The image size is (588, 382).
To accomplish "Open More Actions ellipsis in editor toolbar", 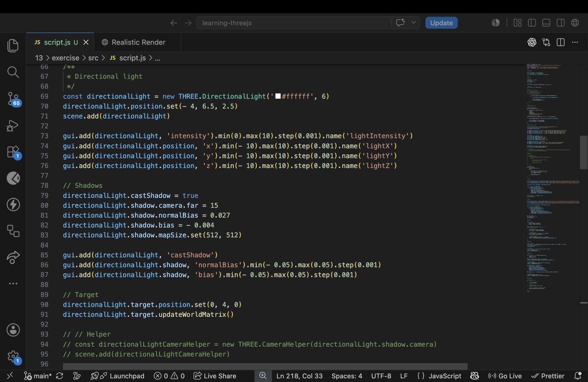I will coord(575,43).
